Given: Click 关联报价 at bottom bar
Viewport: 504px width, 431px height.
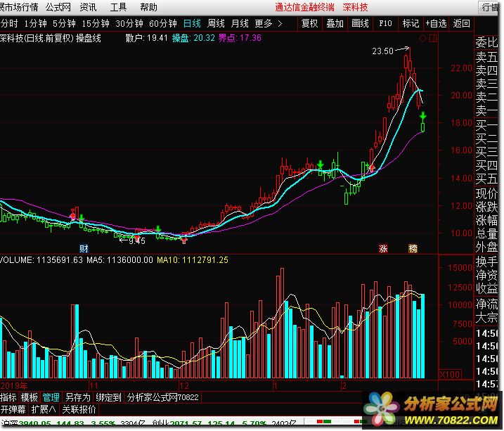Looking at the screenshot, I should [79, 409].
